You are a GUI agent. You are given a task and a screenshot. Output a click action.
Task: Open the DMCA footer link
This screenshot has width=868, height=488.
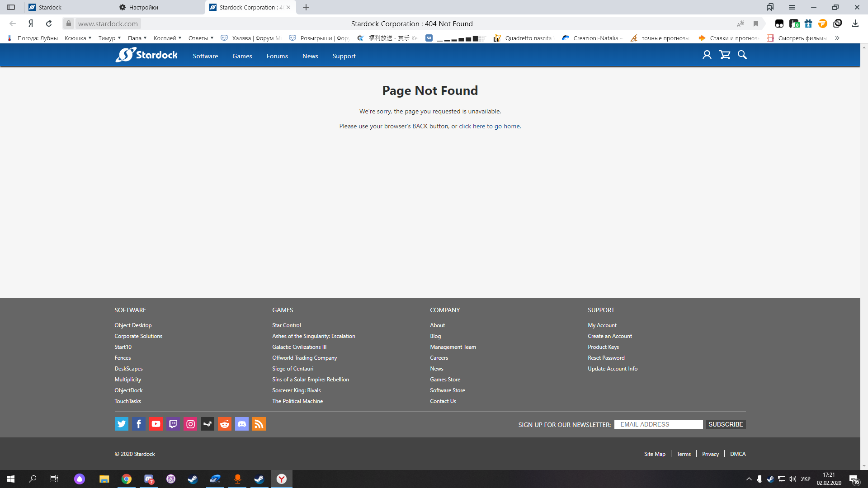pos(738,454)
